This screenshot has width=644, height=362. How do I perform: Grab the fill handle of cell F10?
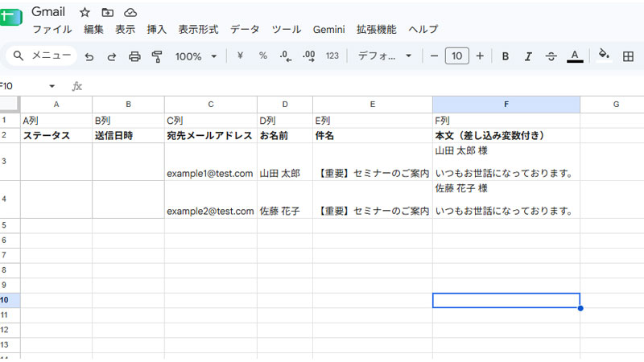tap(580, 308)
